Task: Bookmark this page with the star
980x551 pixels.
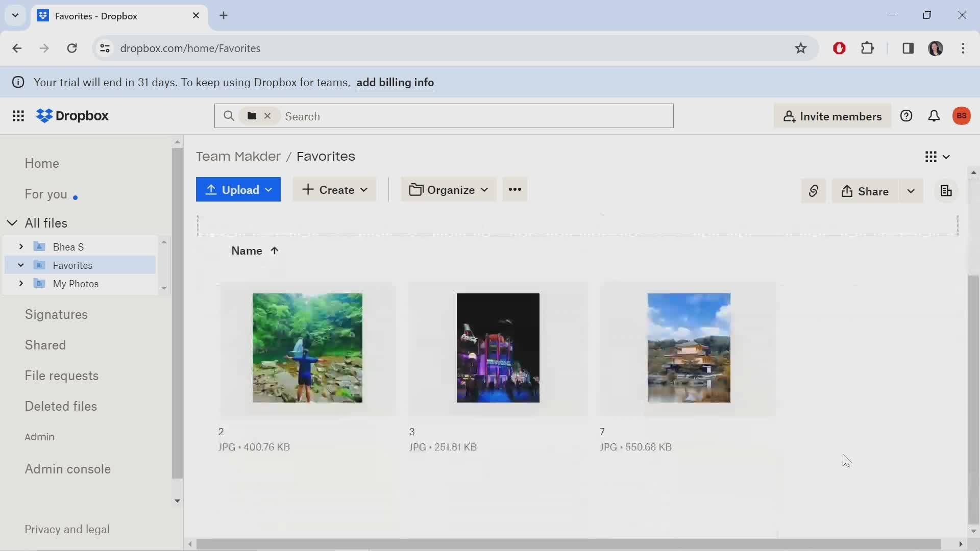Action: click(x=801, y=48)
